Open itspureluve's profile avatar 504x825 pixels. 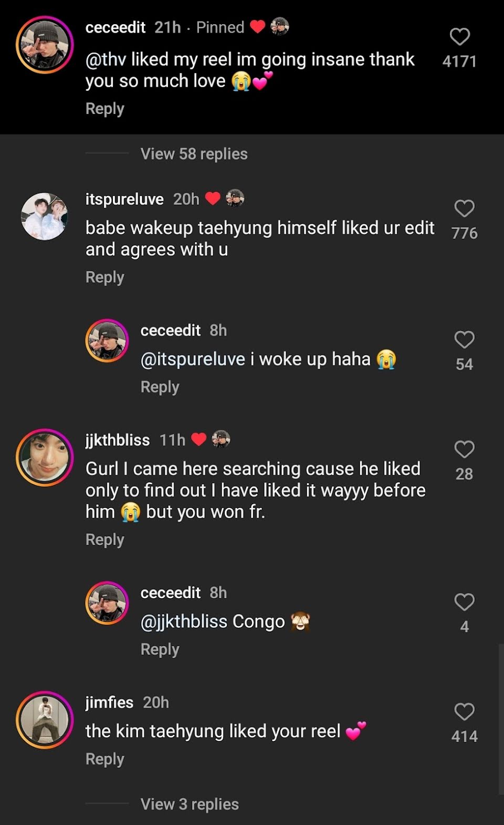pos(45,216)
